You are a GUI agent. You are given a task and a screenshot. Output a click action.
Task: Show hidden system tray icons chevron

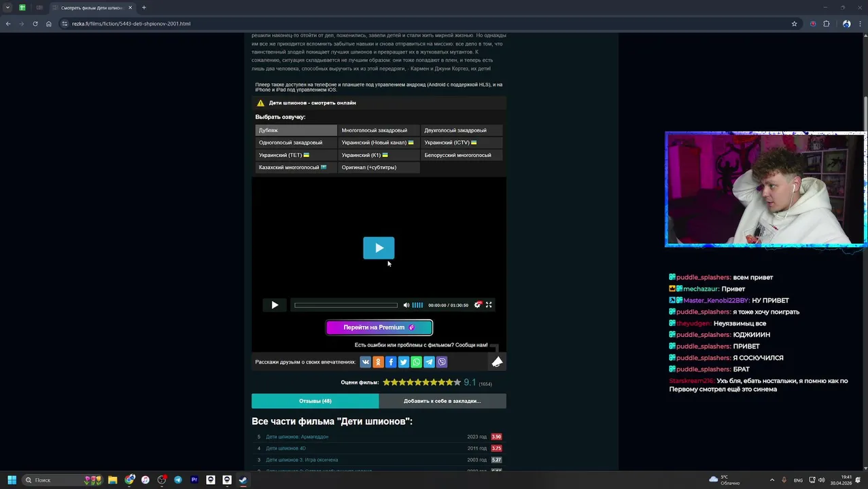click(x=771, y=480)
